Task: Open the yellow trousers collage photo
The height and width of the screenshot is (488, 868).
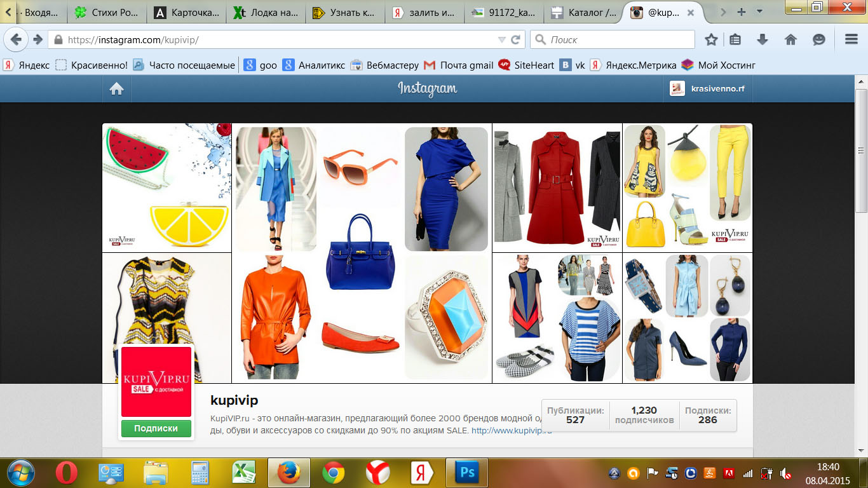Action: (688, 188)
